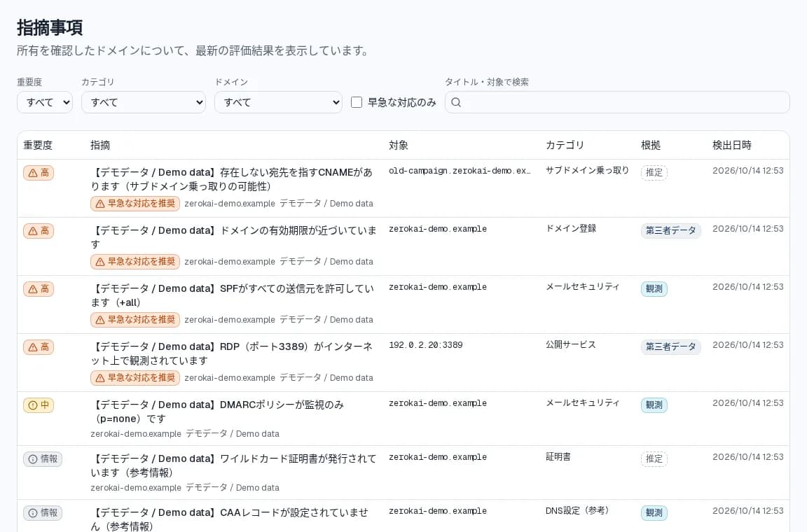Click 推定 badge in wildcard certificate row
The height and width of the screenshot is (532, 807).
click(654, 459)
